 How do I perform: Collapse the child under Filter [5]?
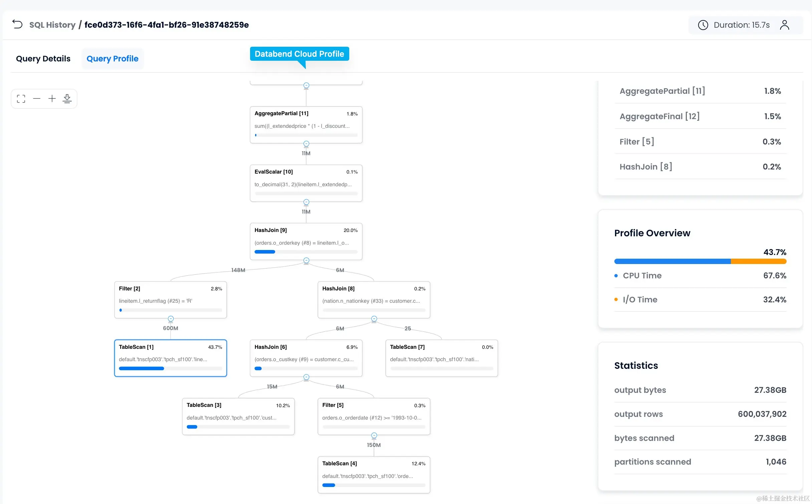[x=374, y=436]
